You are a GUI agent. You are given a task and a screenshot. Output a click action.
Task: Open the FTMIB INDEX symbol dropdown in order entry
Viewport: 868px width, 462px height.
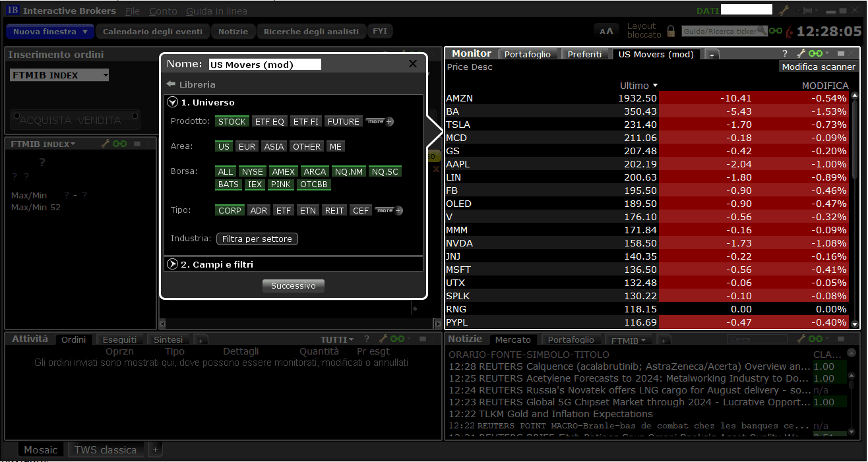tap(105, 75)
